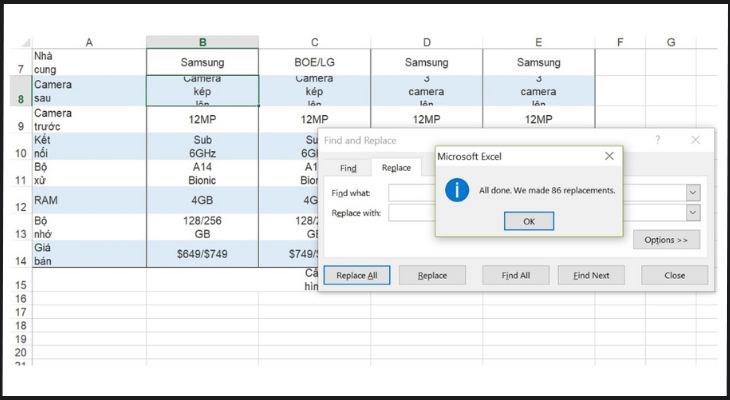Open the Replace with dropdown arrow
Viewport: 730px width, 400px height.
(x=692, y=213)
